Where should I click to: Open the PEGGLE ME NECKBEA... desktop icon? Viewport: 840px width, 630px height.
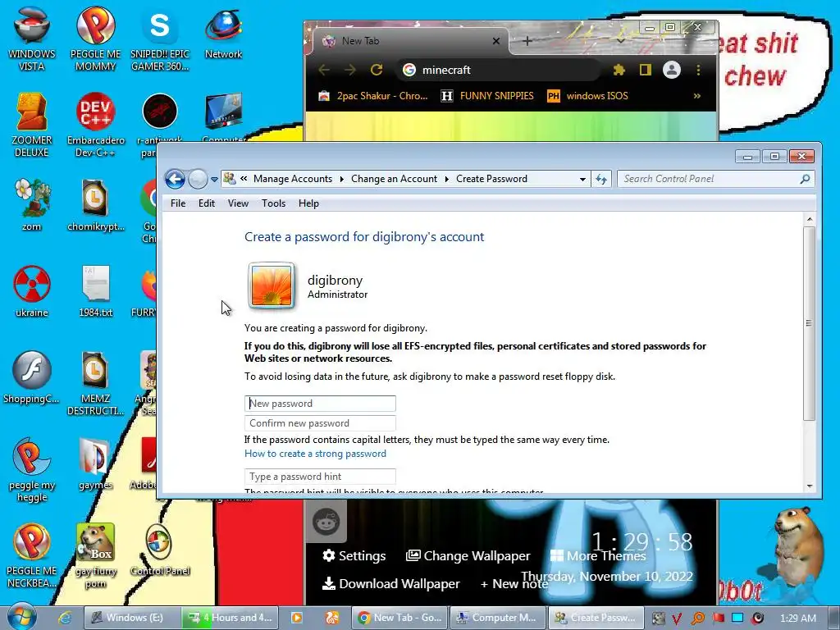click(x=32, y=555)
